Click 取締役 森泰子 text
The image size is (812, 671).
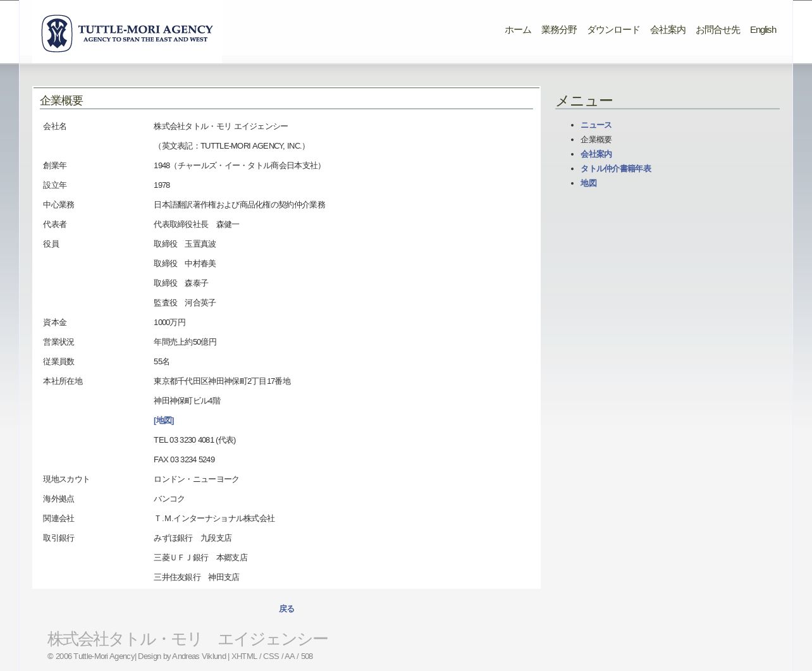coord(181,283)
